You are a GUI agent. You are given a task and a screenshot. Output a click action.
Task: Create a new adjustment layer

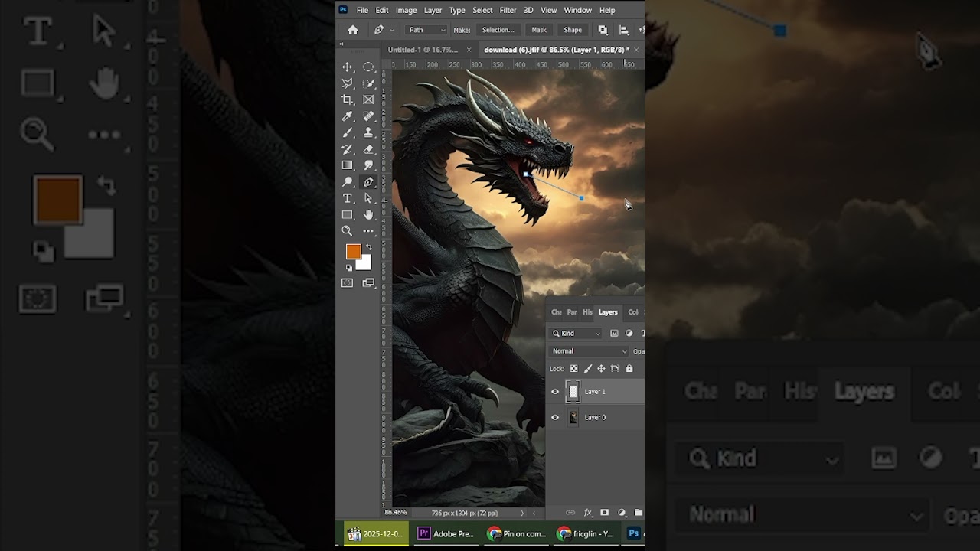[622, 513]
